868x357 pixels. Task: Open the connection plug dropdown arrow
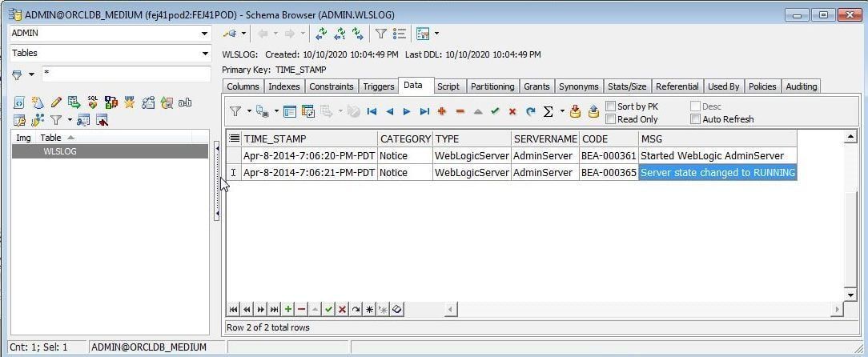(x=243, y=34)
